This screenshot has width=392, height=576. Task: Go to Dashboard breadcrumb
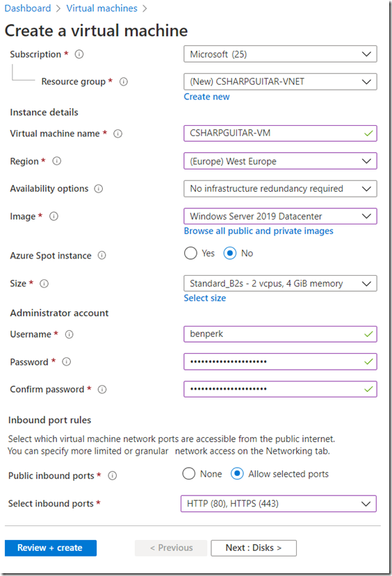(28, 8)
